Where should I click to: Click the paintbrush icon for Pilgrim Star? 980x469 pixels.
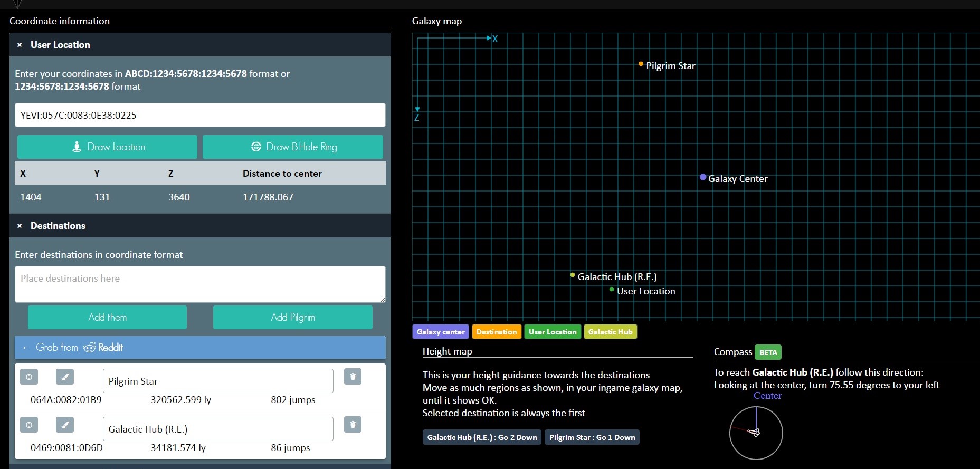pos(65,377)
